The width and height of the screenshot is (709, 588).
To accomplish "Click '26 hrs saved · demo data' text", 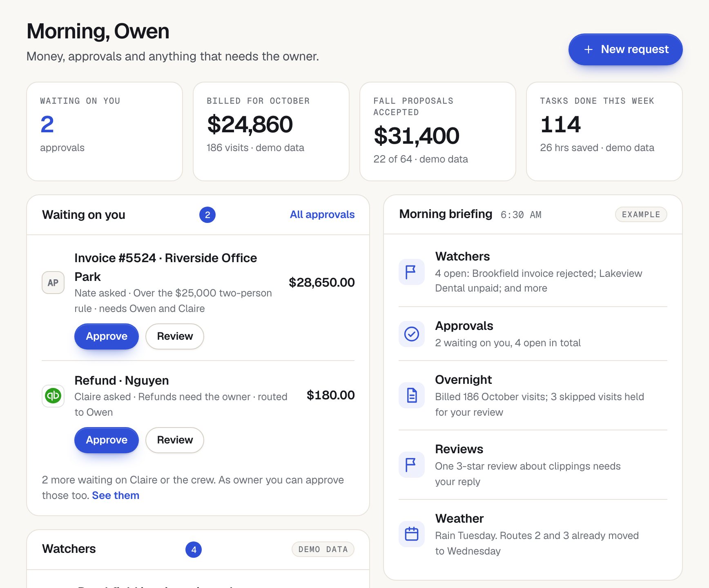I will [x=597, y=148].
